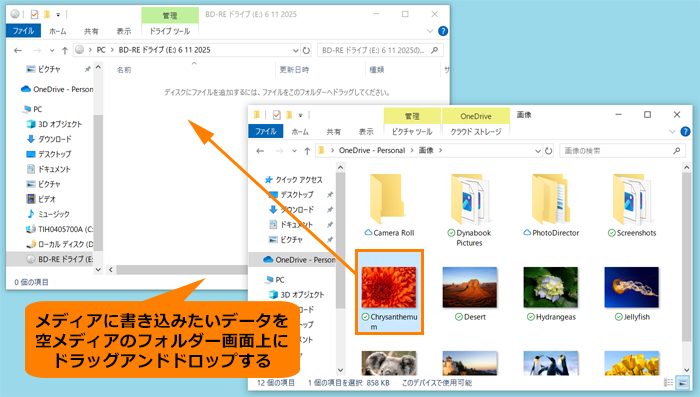Open ファイル menu in 画像 window

266,131
